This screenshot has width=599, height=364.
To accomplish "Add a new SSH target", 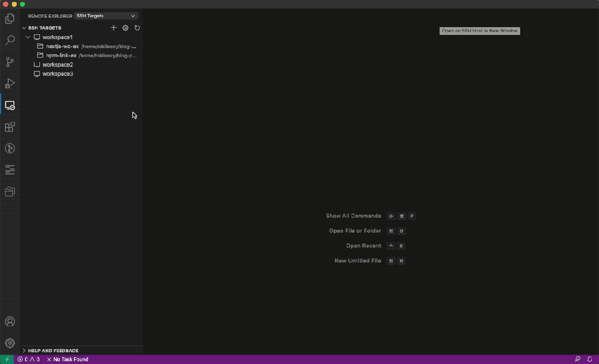I will point(114,27).
